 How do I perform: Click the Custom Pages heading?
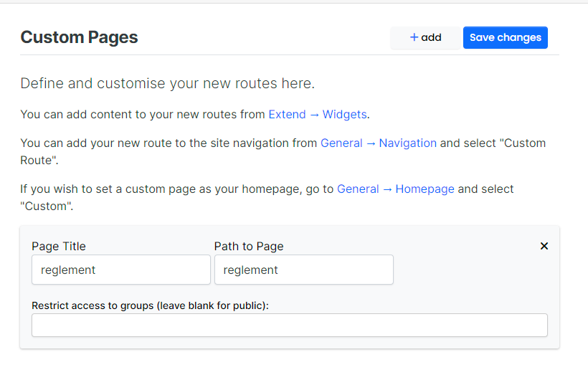[79, 38]
